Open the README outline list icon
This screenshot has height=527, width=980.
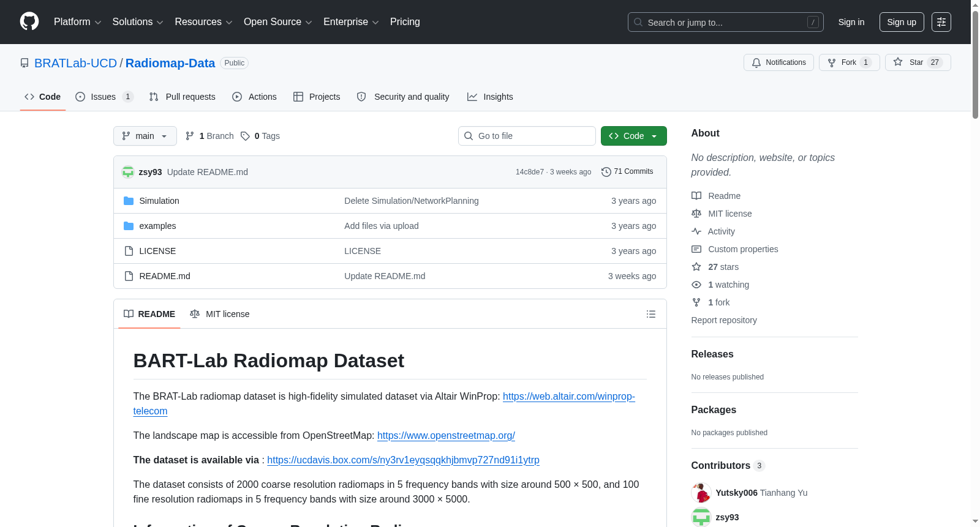click(x=651, y=314)
